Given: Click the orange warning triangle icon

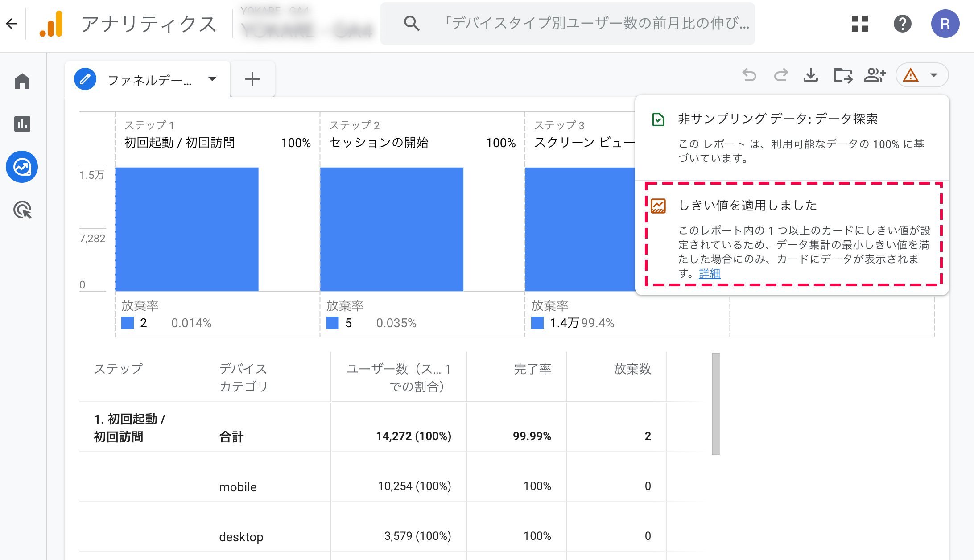Looking at the screenshot, I should tap(911, 75).
